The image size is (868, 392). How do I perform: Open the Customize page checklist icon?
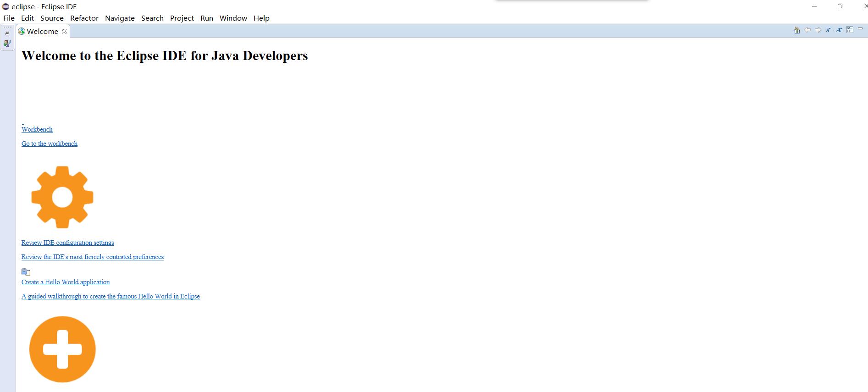point(850,30)
